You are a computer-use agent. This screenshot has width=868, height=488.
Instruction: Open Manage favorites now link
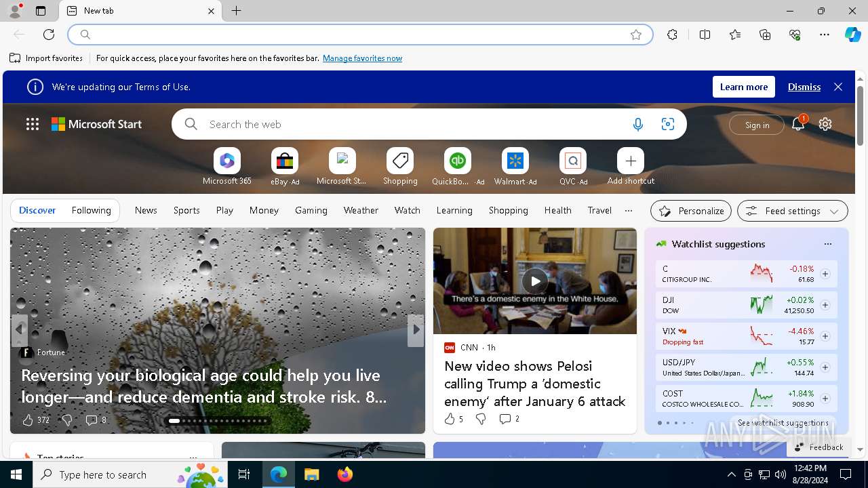[362, 58]
